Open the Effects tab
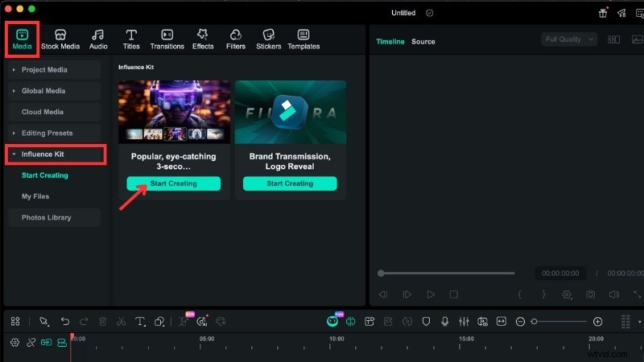This screenshot has width=644, height=362. point(203,39)
